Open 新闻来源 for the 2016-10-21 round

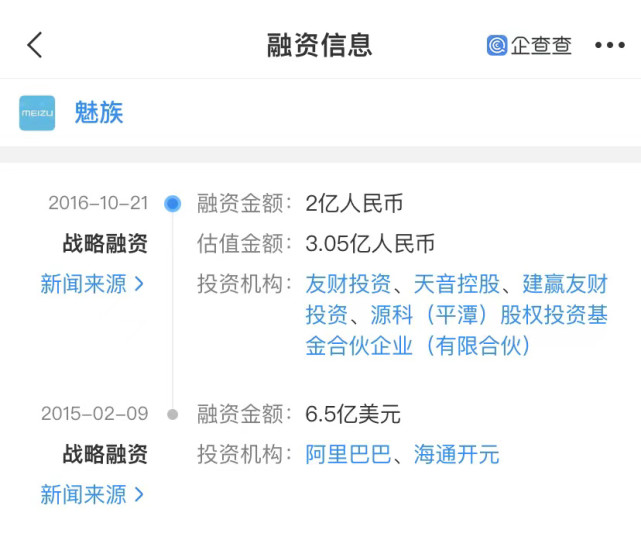[92, 284]
